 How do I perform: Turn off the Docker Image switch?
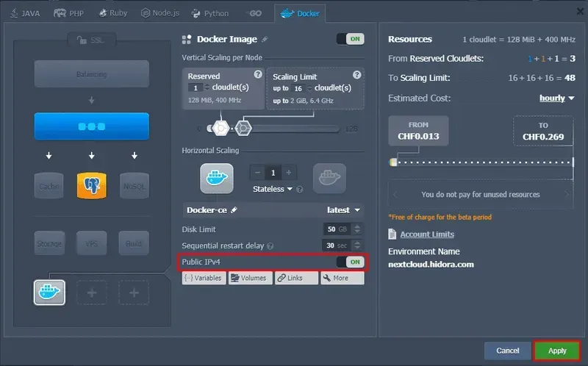[351, 39]
